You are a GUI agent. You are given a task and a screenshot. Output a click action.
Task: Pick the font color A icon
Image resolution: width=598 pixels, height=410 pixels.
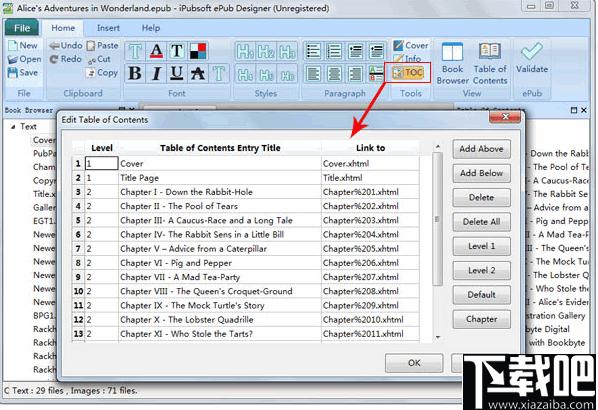(x=156, y=51)
